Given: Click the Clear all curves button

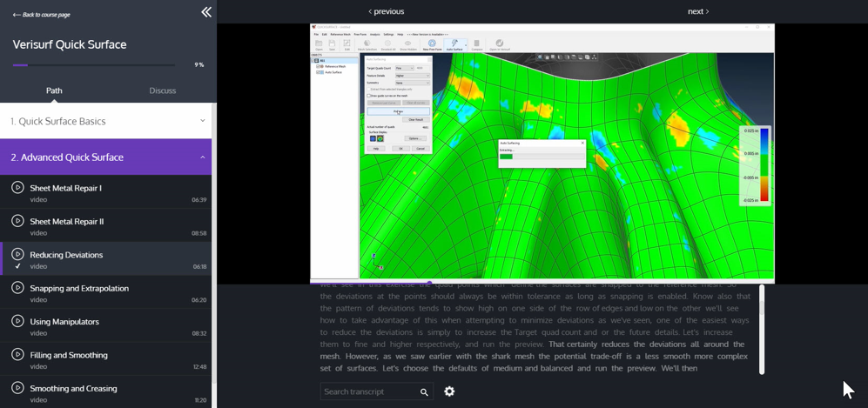Looking at the screenshot, I should click(416, 103).
